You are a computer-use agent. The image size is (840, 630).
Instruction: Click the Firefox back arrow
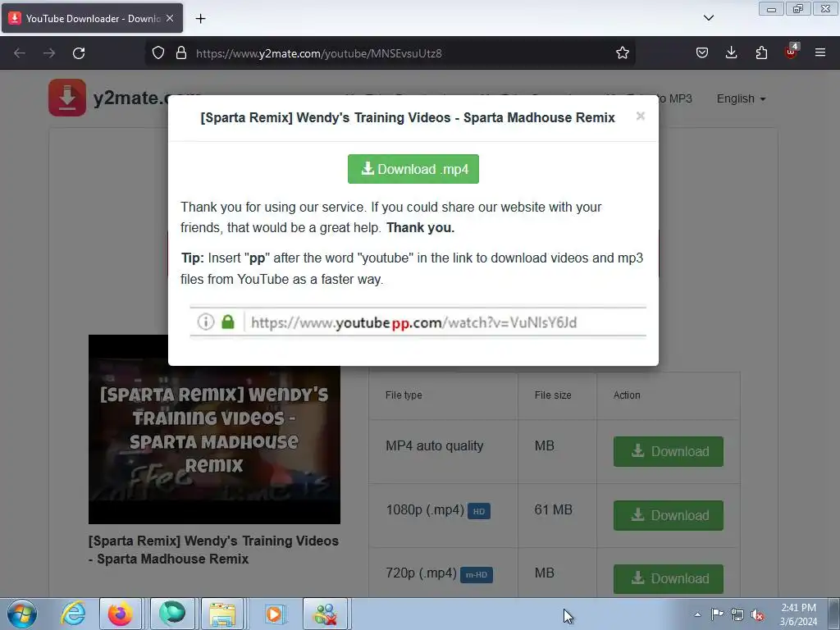(20, 53)
